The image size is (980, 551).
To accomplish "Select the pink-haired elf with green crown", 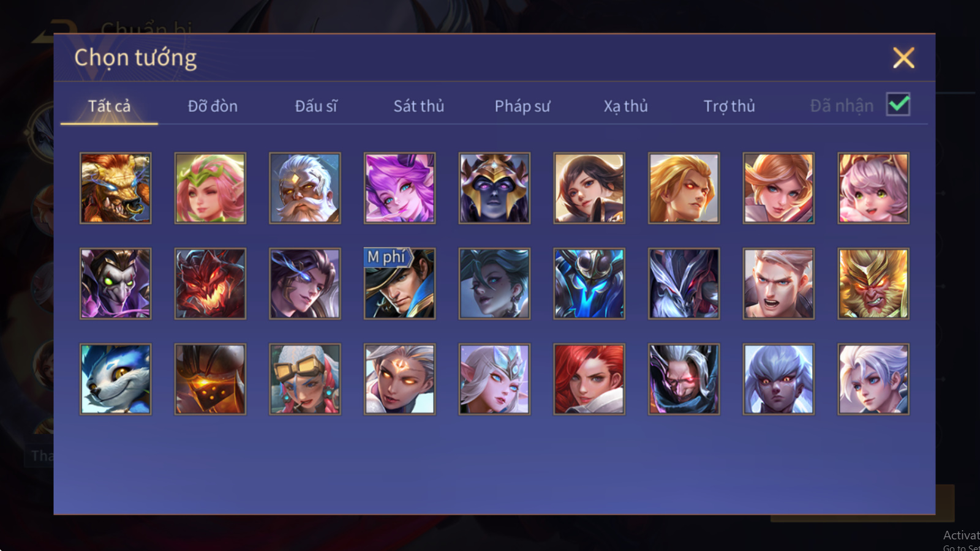I will (x=210, y=188).
